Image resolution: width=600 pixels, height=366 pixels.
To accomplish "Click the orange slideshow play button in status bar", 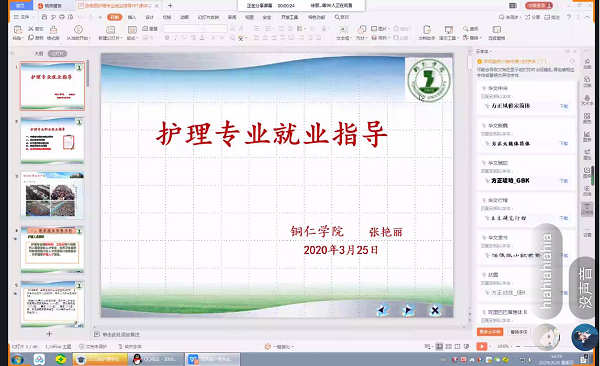I will point(482,346).
